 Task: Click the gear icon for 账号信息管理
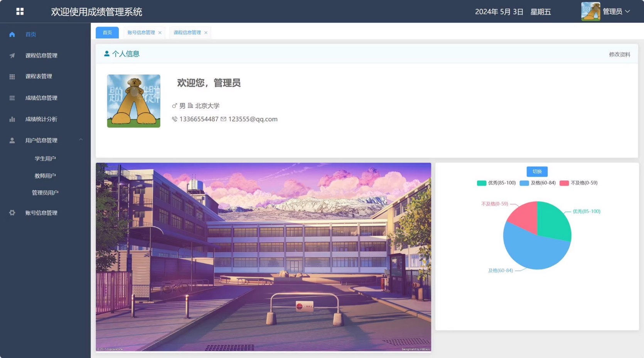[12, 213]
